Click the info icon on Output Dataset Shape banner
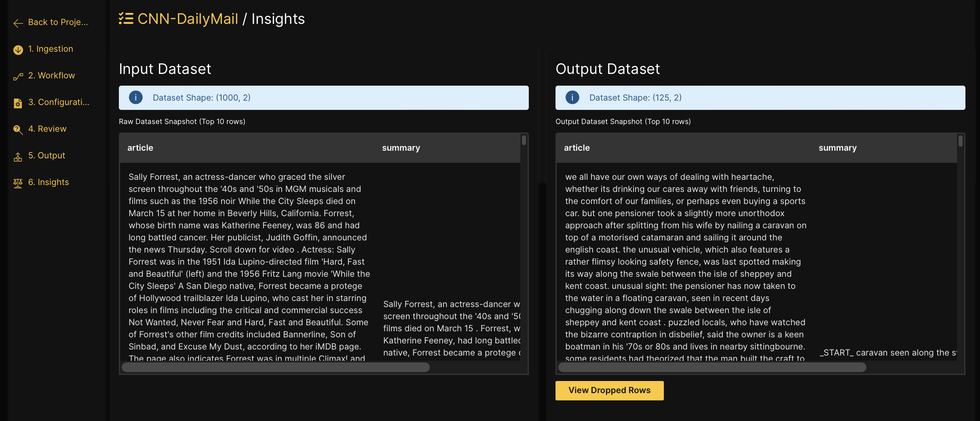The width and height of the screenshot is (980, 421). 572,97
